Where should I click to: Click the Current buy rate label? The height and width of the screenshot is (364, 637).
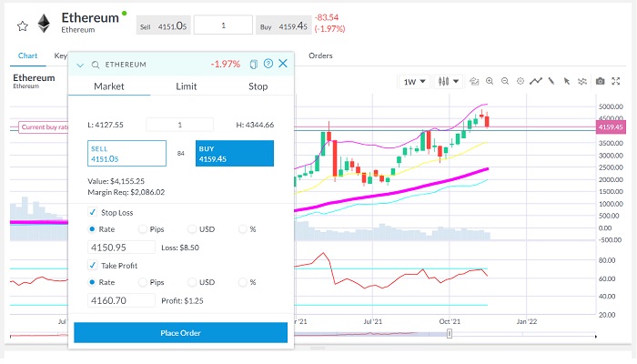44,127
